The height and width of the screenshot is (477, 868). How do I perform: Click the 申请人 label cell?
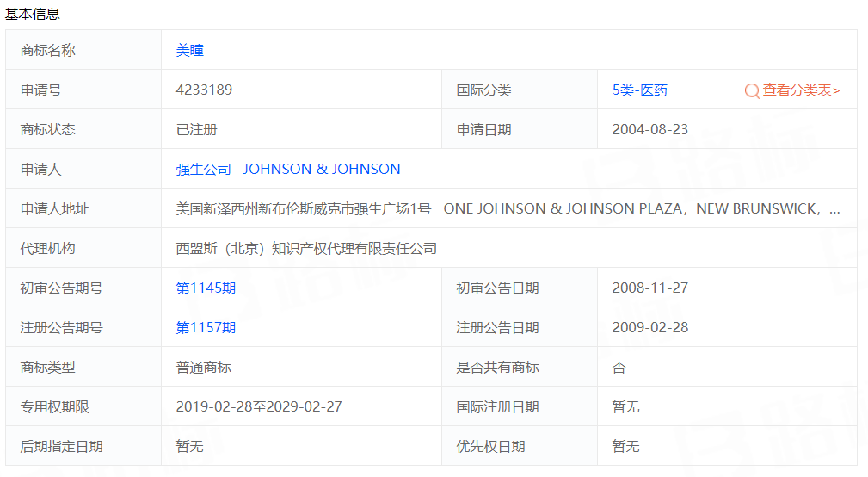83,169
